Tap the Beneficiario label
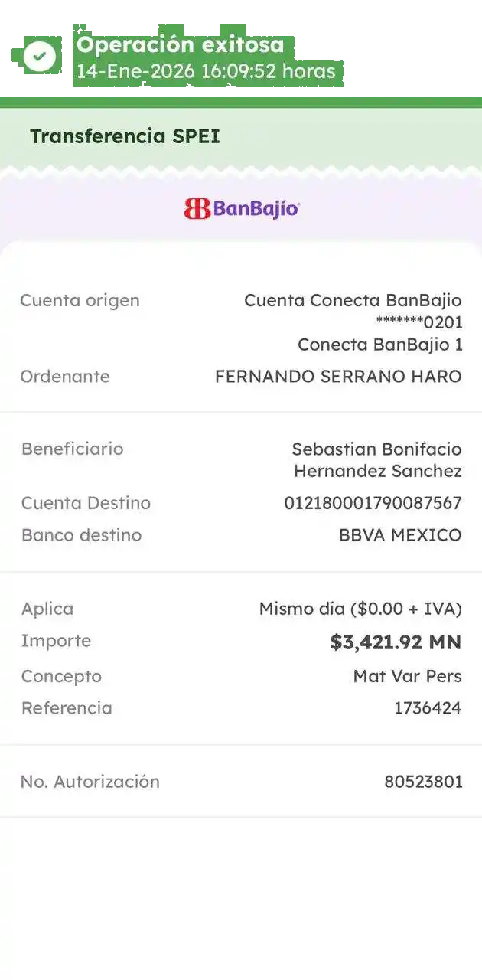Viewport: 482px width, 980px height. click(x=72, y=449)
